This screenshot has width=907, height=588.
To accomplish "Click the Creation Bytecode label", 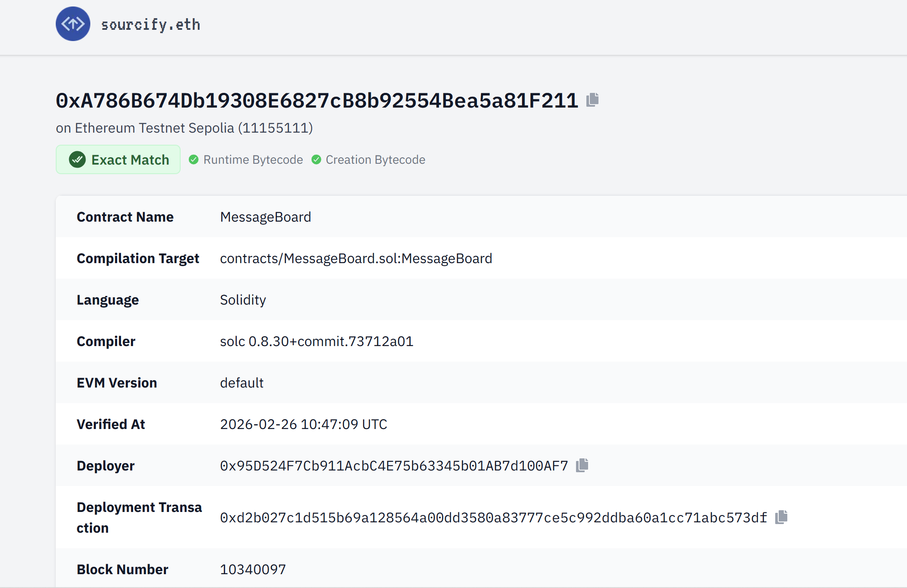I will click(376, 160).
